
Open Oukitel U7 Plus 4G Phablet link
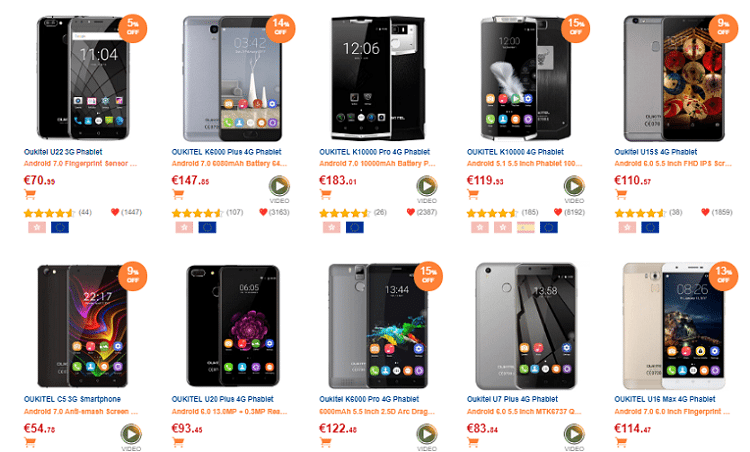(512, 399)
